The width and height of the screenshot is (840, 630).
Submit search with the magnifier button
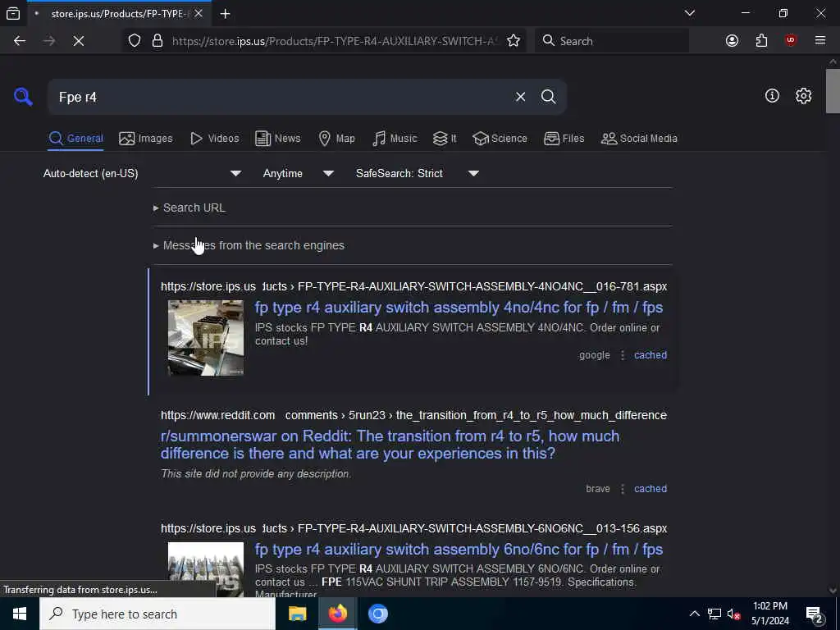[x=548, y=97]
